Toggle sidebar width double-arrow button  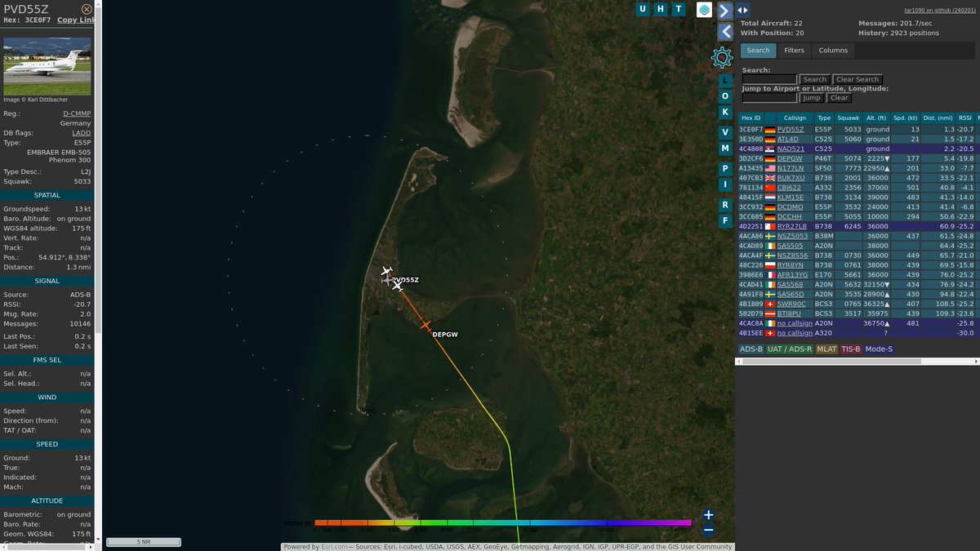point(743,10)
